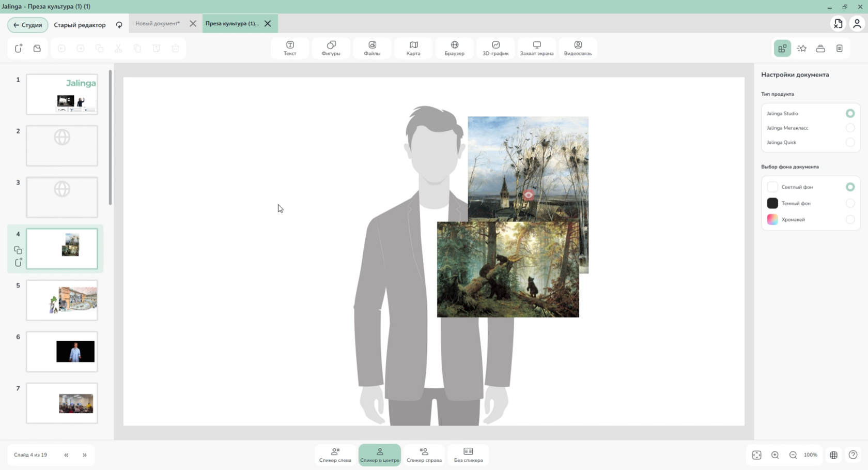
Task: Open the star animations panel
Action: (x=802, y=48)
